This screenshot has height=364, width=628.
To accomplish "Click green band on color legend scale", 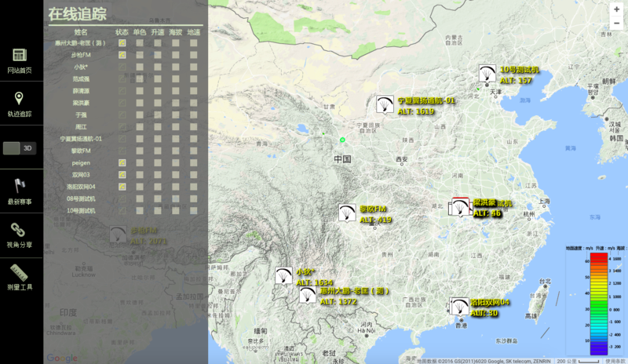I will (x=599, y=310).
